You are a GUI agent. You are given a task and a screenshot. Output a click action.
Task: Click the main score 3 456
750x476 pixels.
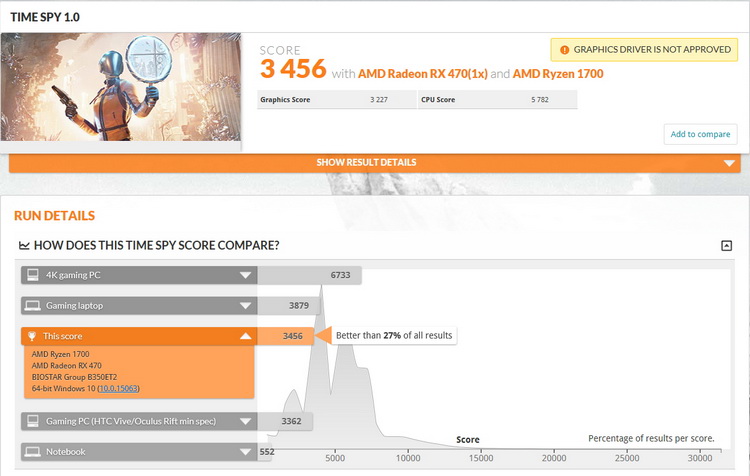pyautogui.click(x=293, y=68)
